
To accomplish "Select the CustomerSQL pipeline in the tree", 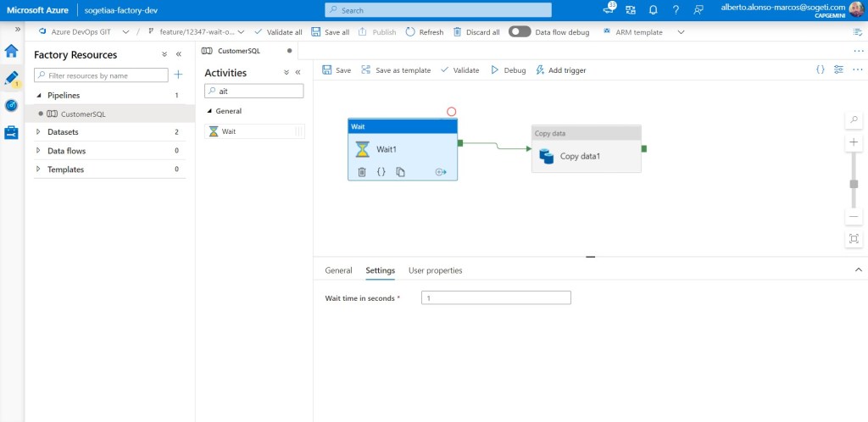I will (82, 114).
